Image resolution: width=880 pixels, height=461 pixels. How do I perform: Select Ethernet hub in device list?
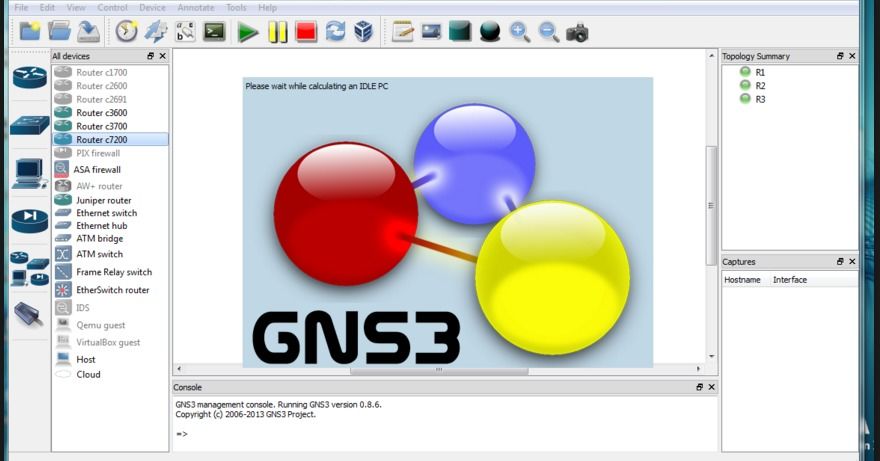(111, 226)
